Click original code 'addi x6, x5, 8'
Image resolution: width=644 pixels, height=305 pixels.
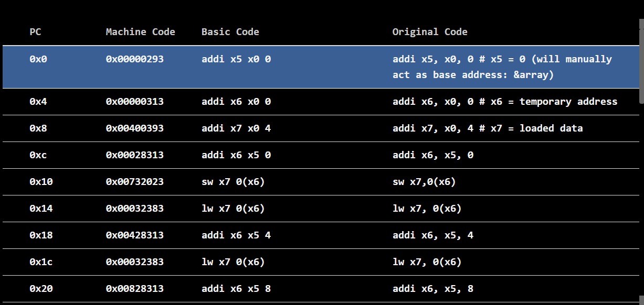pos(433,289)
